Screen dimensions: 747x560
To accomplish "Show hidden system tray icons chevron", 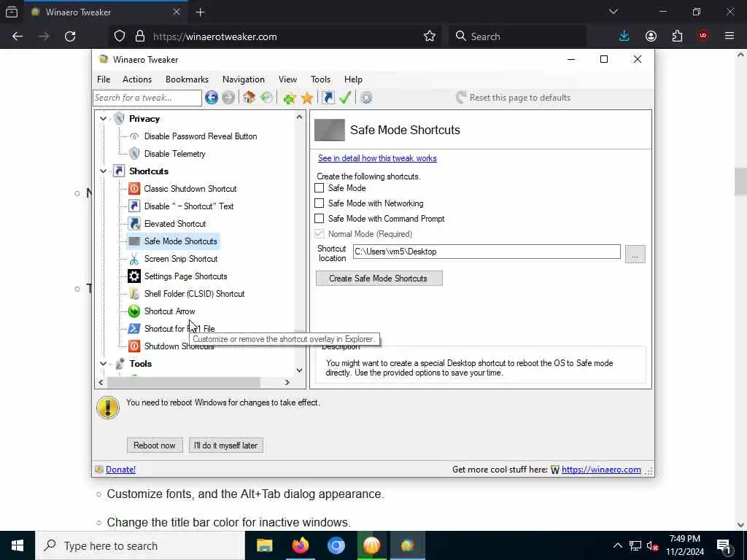I will (x=617, y=545).
